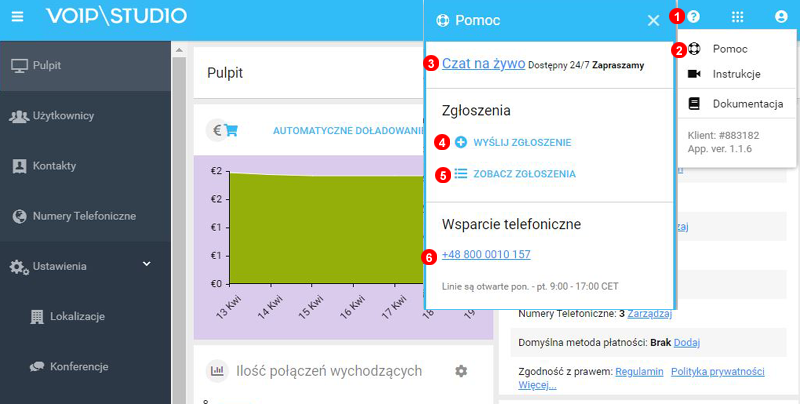Expand the Ustawienia sidebar section
Screen dimensions: 800x404
[x=146, y=264]
